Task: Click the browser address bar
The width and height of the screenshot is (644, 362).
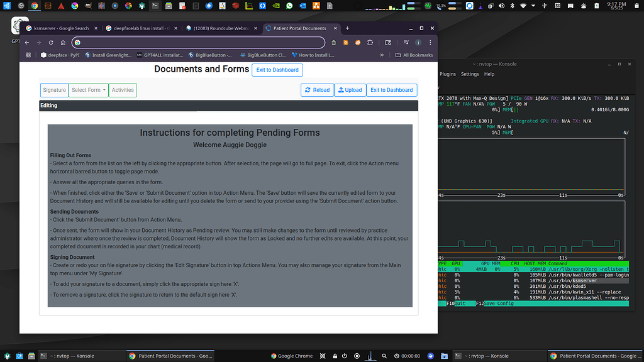Action: [x=189, y=43]
